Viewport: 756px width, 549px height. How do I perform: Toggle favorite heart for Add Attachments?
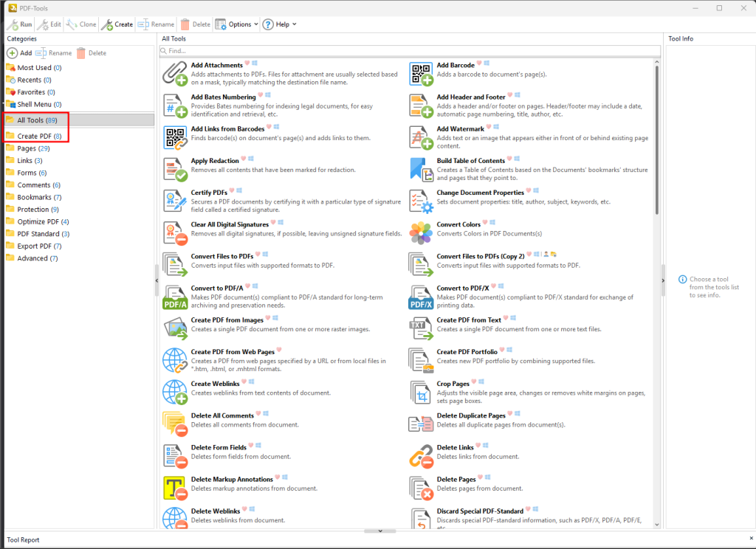pyautogui.click(x=247, y=63)
